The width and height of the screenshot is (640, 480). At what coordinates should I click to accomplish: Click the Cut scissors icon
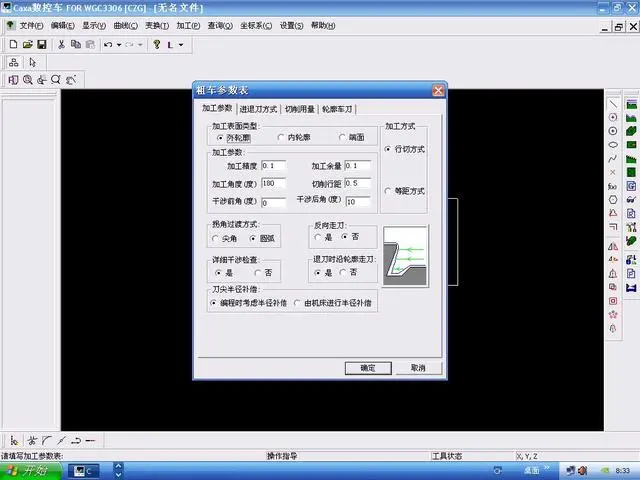click(x=61, y=44)
